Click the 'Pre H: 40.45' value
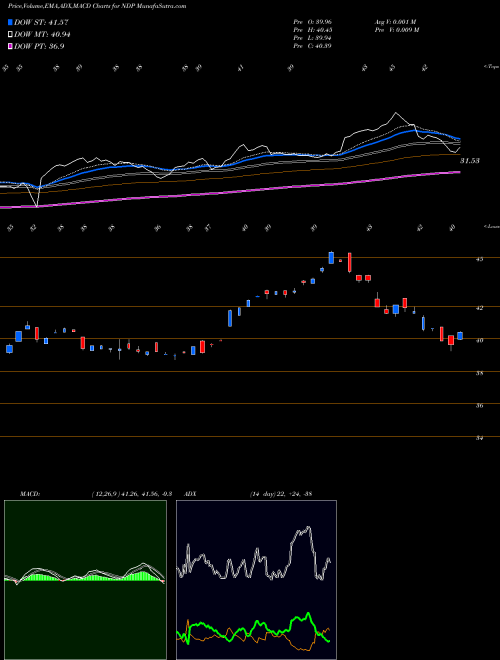This screenshot has width=500, height=660. tap(313, 30)
